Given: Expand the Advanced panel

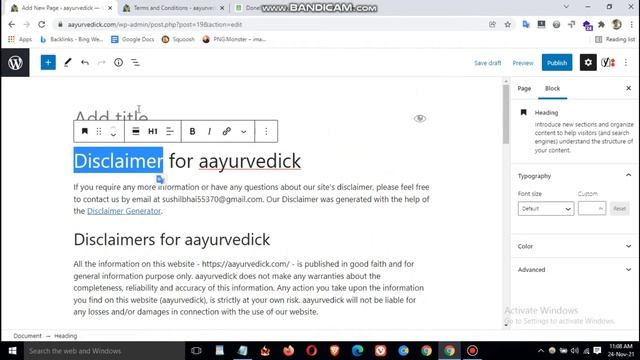Looking at the screenshot, I should [574, 269].
